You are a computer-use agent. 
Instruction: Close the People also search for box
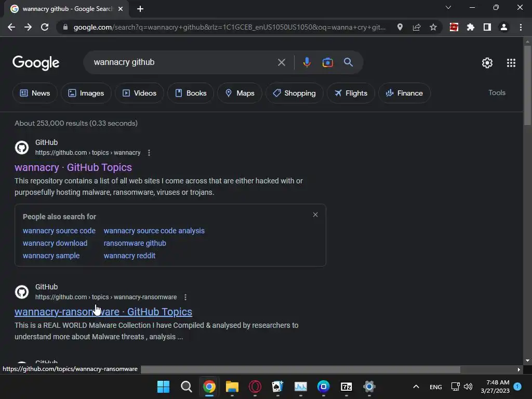point(315,215)
